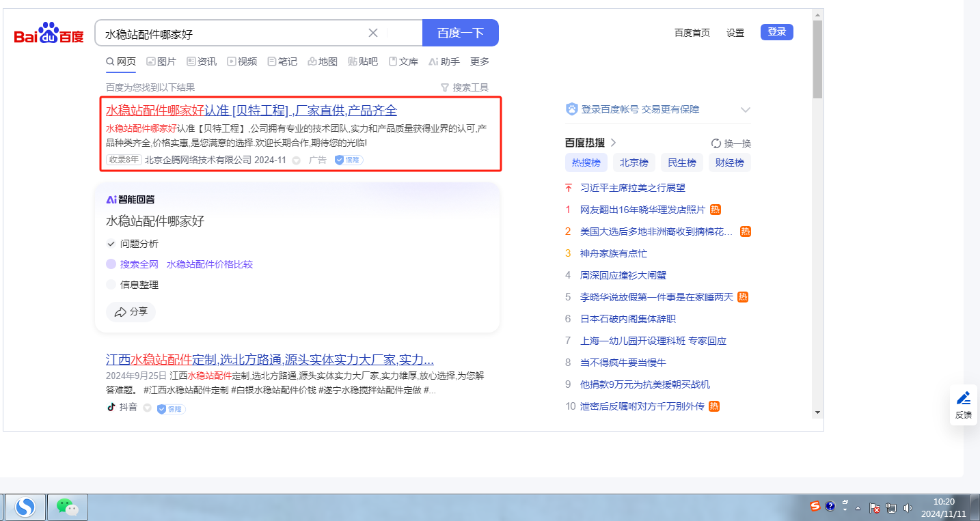Viewport: 980px width, 521px height.
Task: Open the 神舟家族有点忙 hot search link
Action: coord(613,253)
